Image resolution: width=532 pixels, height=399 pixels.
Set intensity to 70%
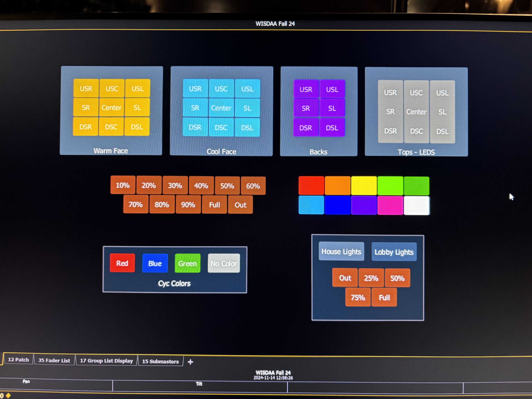(x=136, y=204)
